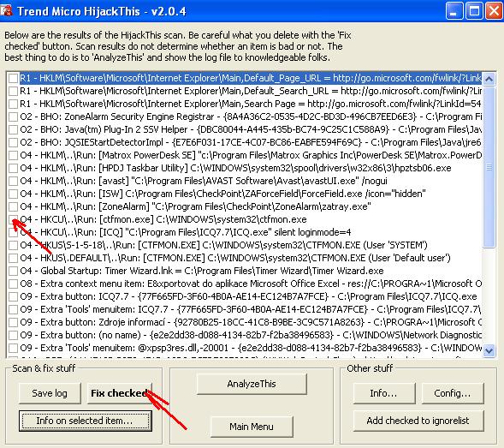This screenshot has width=504, height=448.
Task: Select the @xpsp3res.dll,-20001 menuitem row
Action: pos(251,349)
